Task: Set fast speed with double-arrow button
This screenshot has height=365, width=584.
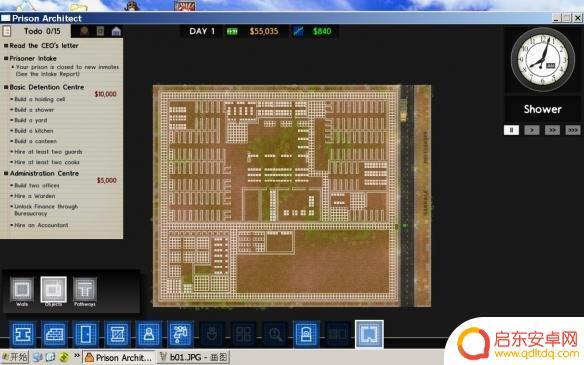Action: 552,130
